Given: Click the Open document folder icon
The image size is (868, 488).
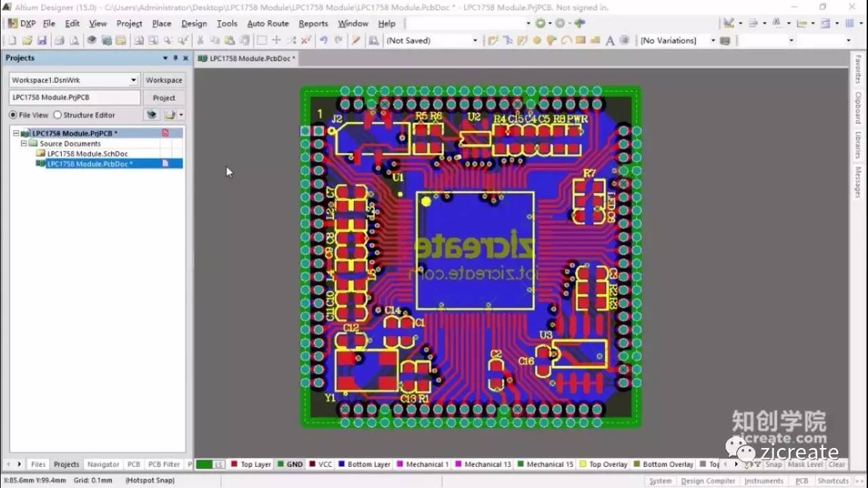Looking at the screenshot, I should pyautogui.click(x=27, y=41).
